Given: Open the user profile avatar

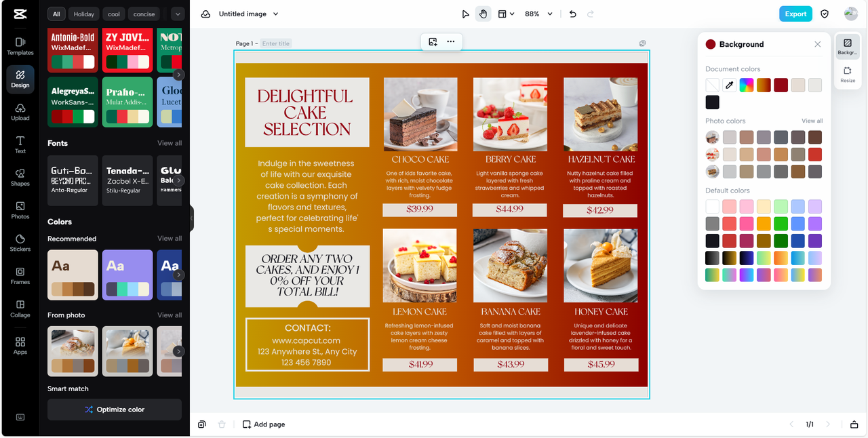Looking at the screenshot, I should 850,14.
